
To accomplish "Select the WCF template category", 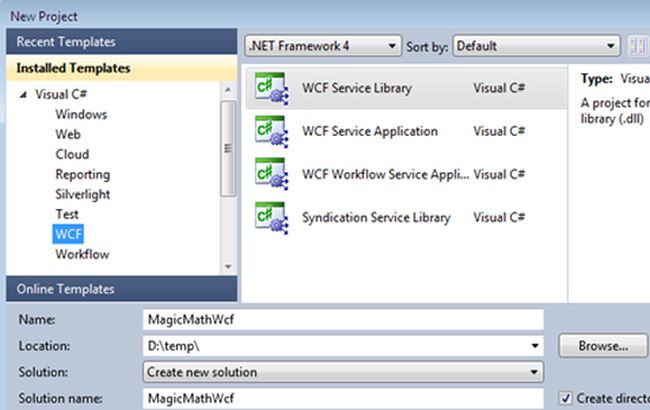I will [x=68, y=234].
